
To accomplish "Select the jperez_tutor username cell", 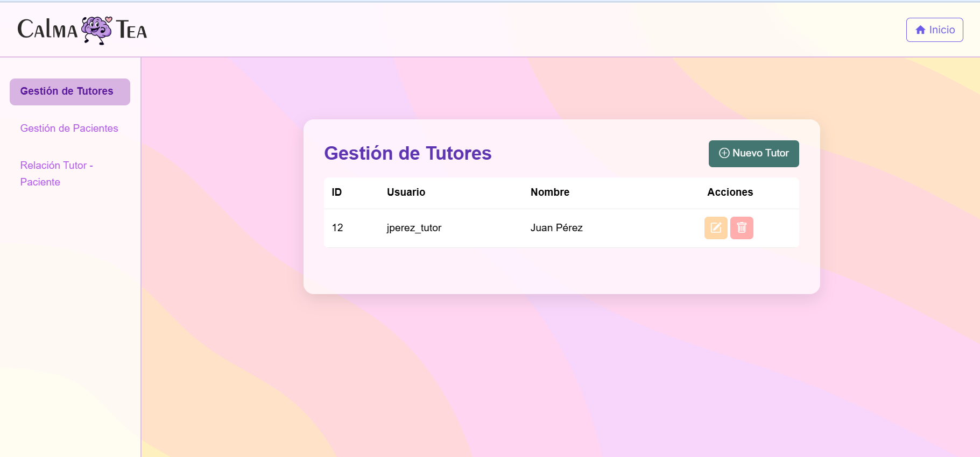I will (414, 228).
